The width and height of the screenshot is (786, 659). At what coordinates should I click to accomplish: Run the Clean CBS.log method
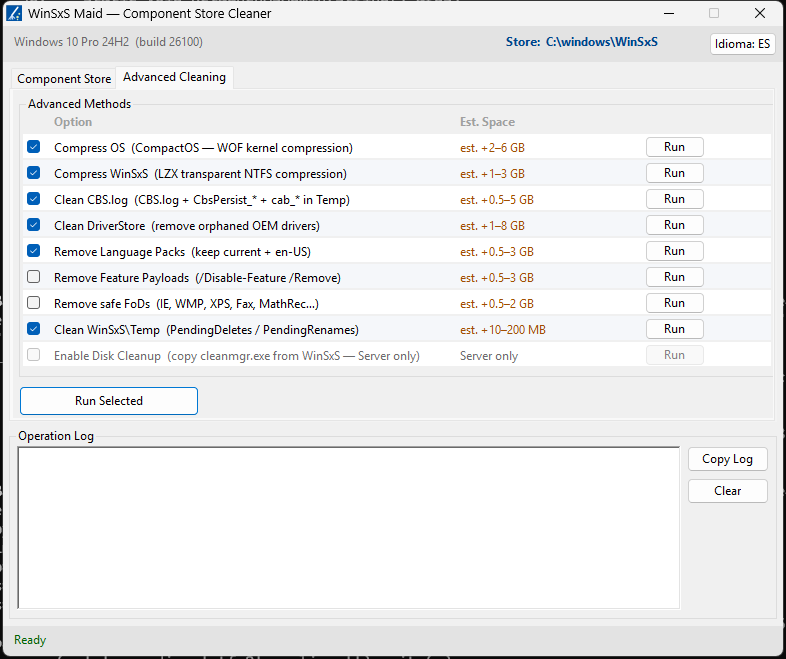click(675, 199)
